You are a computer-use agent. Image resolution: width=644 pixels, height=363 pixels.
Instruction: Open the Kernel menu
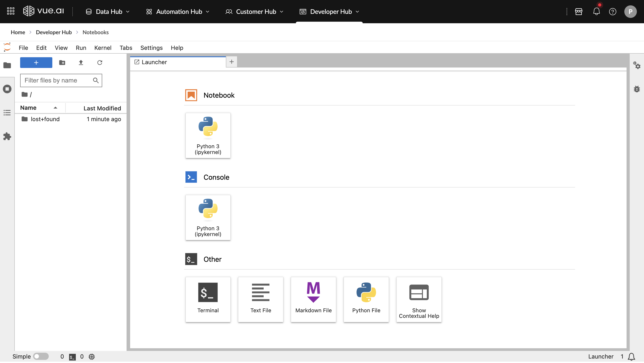[x=103, y=48]
